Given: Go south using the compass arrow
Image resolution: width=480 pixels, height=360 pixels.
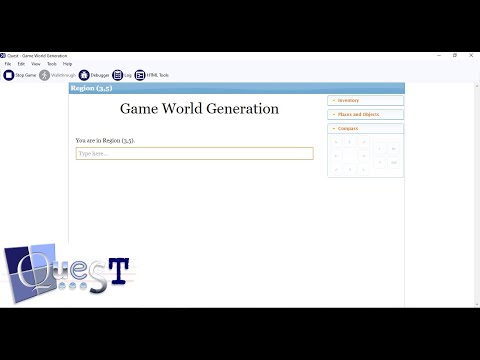Looking at the screenshot, I should point(350,170).
